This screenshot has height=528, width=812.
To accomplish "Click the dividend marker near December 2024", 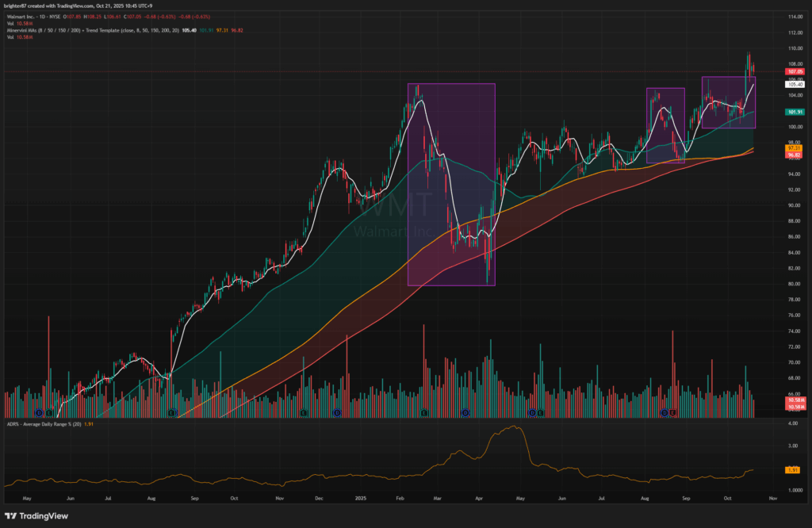I will pyautogui.click(x=337, y=412).
